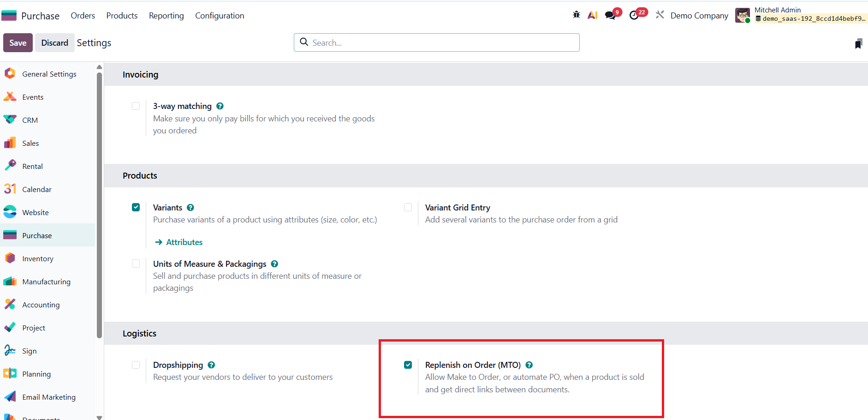Open the Attributes link under Variants
The height and width of the screenshot is (420, 868).
[184, 242]
